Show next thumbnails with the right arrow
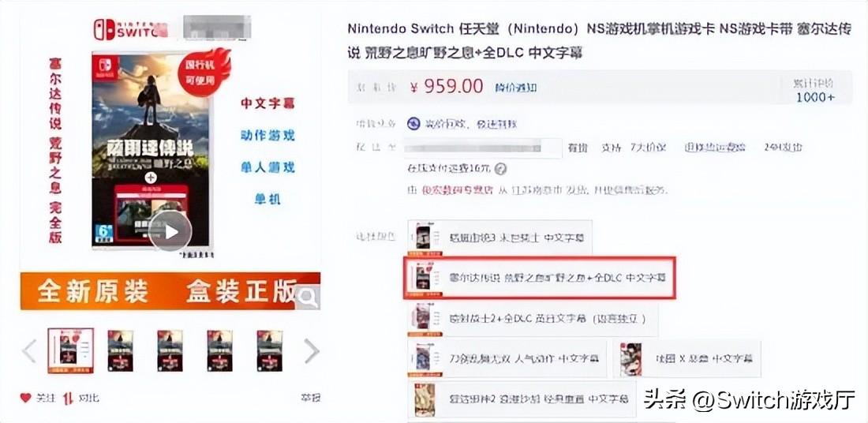This screenshot has height=423, width=868. [x=312, y=351]
